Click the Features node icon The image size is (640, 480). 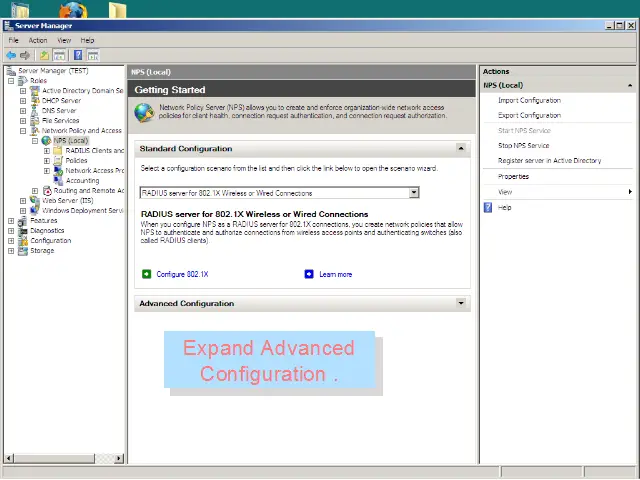(23, 220)
